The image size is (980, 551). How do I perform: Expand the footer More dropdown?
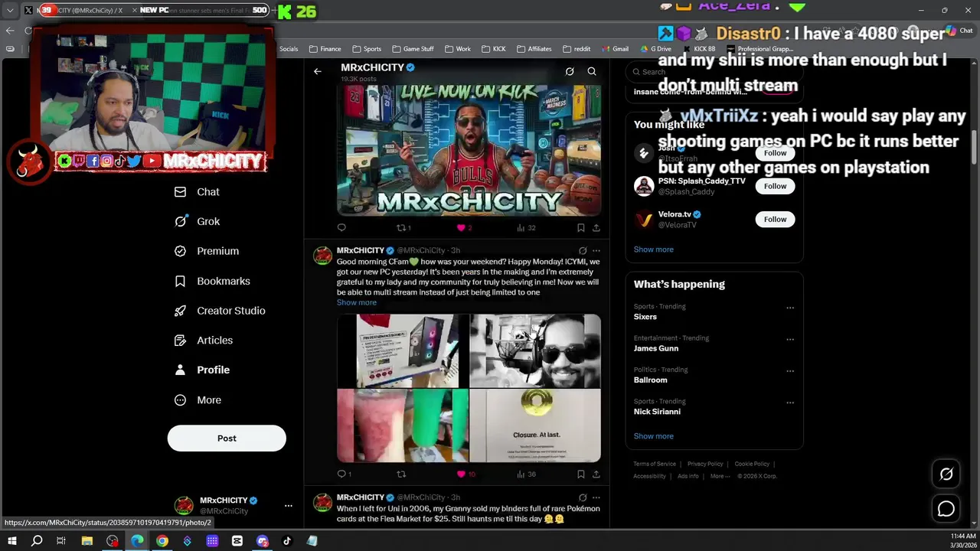(719, 476)
